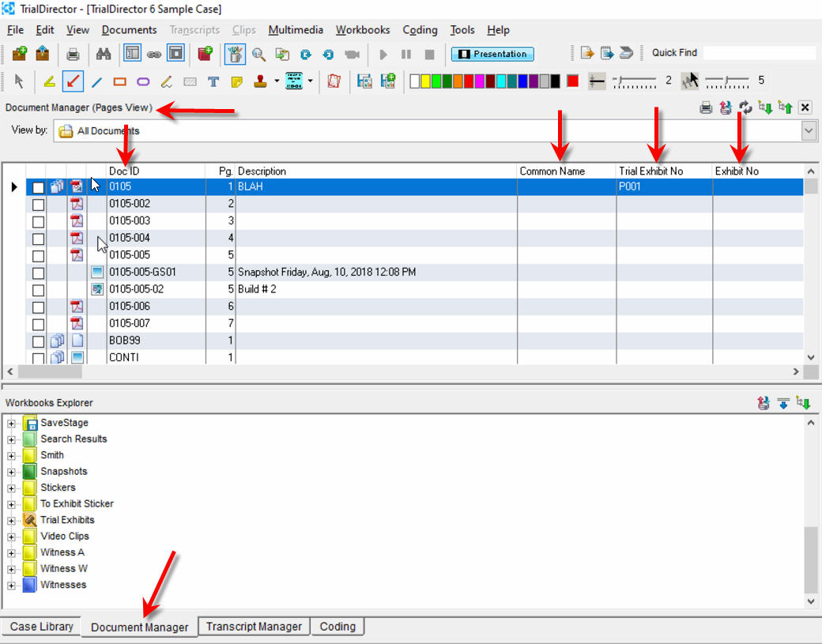Tick the checkbox for 0105-005
The height and width of the screenshot is (644, 822).
click(x=38, y=256)
